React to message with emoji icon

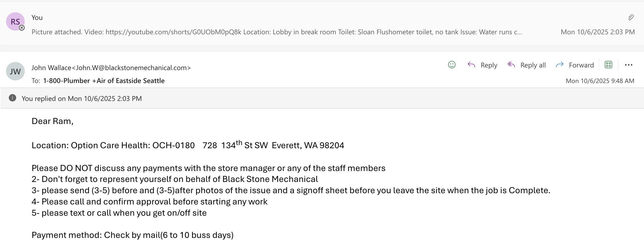(452, 65)
